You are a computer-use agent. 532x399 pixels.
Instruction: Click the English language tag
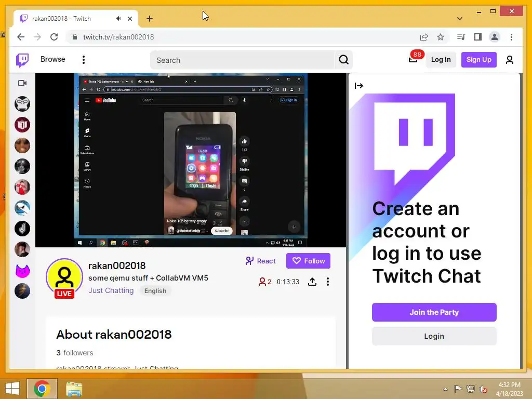point(155,291)
